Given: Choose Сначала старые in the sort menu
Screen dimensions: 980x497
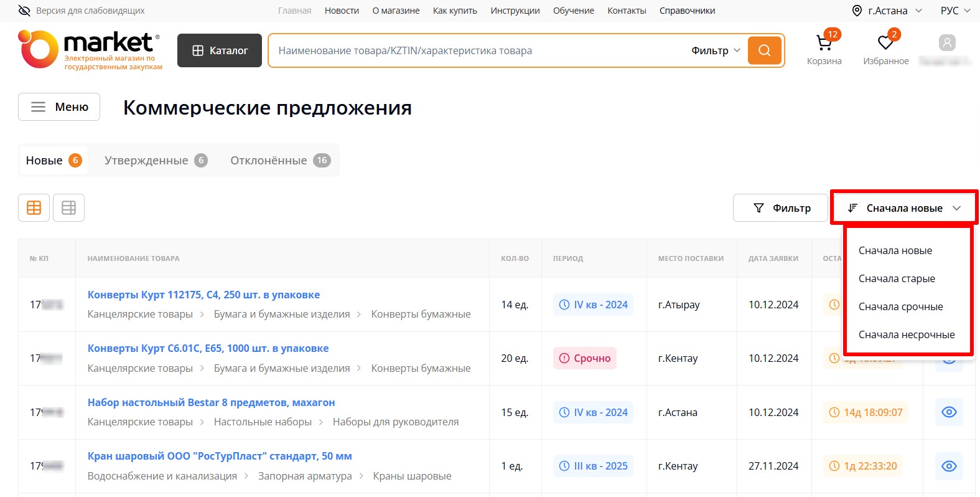Looking at the screenshot, I should pos(897,278).
